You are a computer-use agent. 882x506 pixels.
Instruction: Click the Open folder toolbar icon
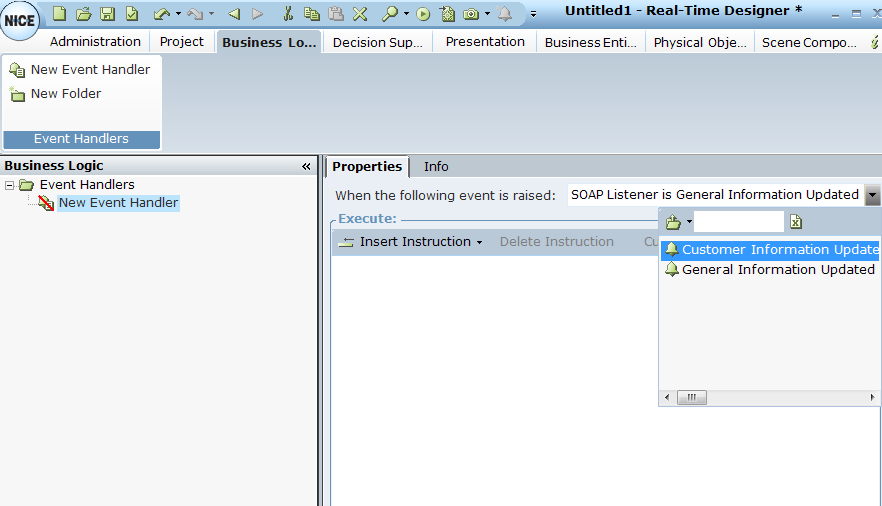point(84,14)
